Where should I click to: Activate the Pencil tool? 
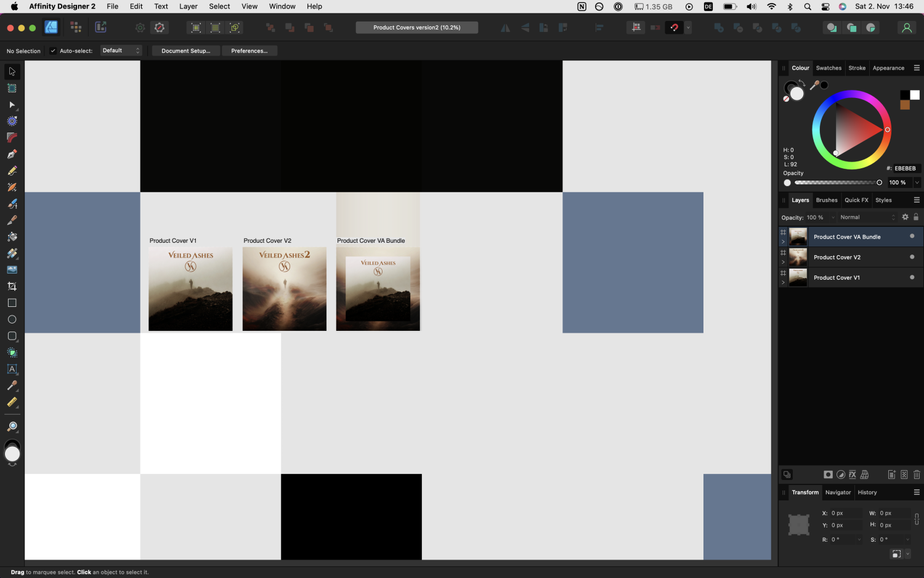(12, 171)
